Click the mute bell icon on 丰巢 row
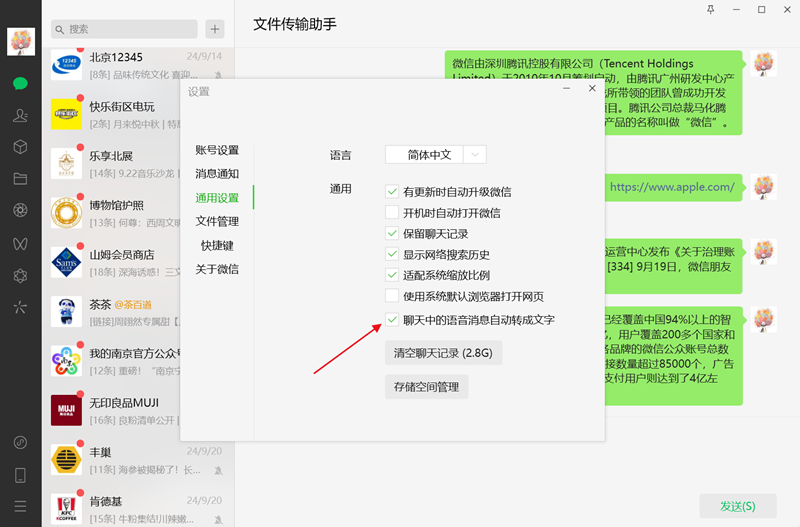800x527 pixels. tap(218, 470)
